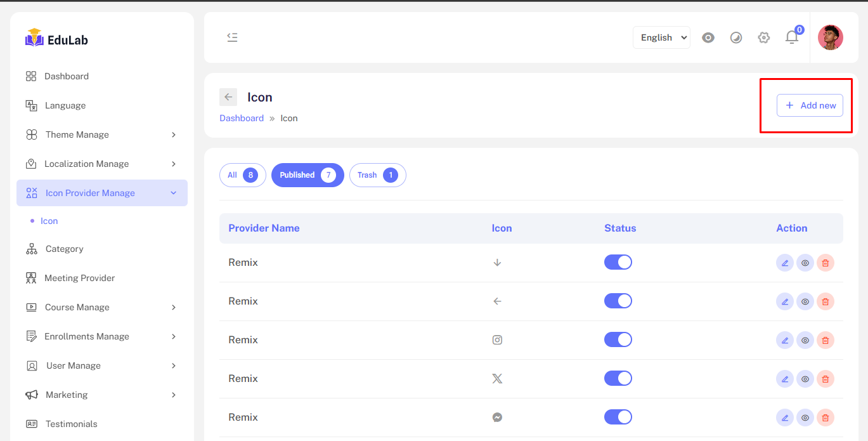This screenshot has height=441, width=868.
Task: Toggle dark mode icon in header
Action: tap(736, 37)
